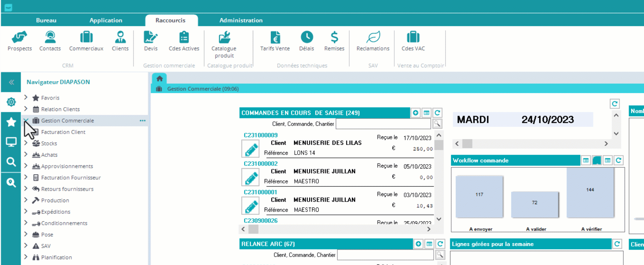Click the Commandes search input field
The width and height of the screenshot is (644, 265).
[383, 124]
